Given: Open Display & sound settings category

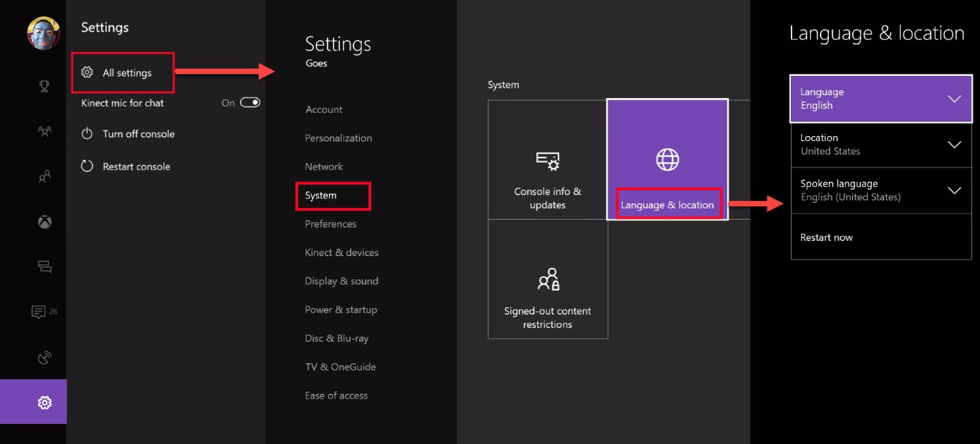Looking at the screenshot, I should tap(341, 281).
